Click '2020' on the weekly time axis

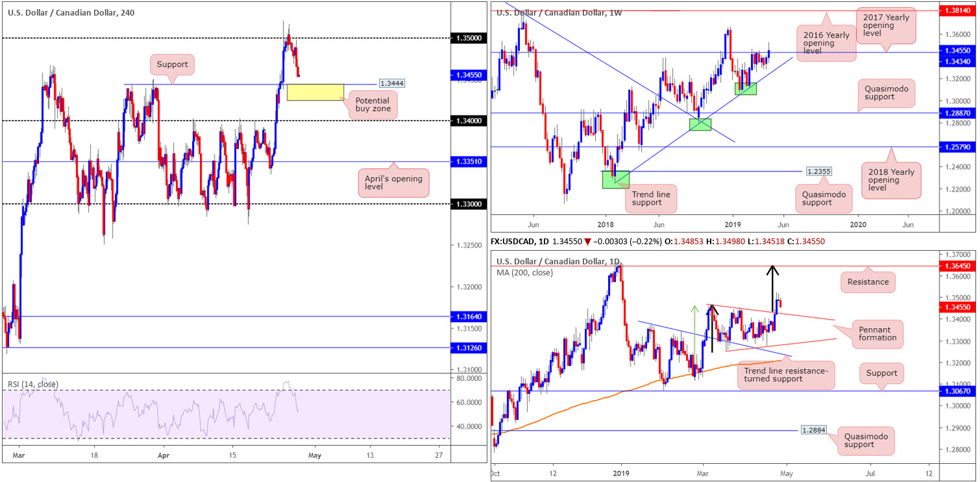click(858, 224)
